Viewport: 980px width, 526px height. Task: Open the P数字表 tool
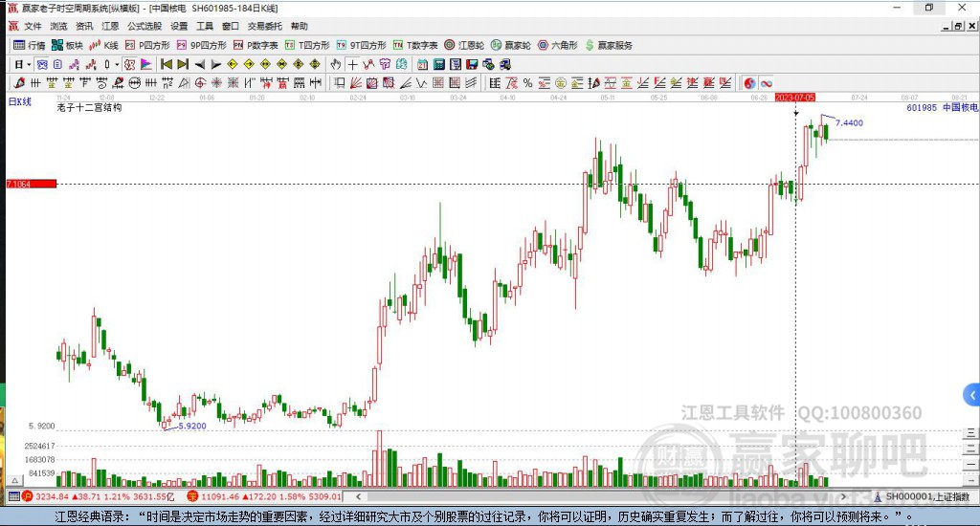256,45
